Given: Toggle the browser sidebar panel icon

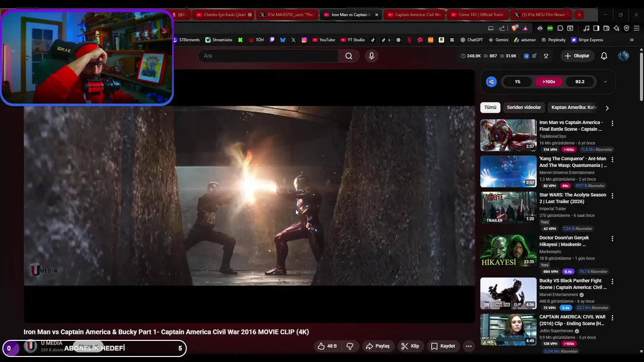Looking at the screenshot, I should coord(596,28).
